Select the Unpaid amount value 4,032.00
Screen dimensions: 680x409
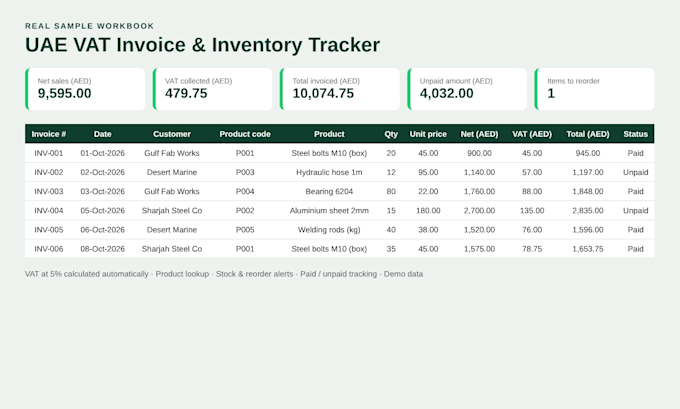coord(446,93)
